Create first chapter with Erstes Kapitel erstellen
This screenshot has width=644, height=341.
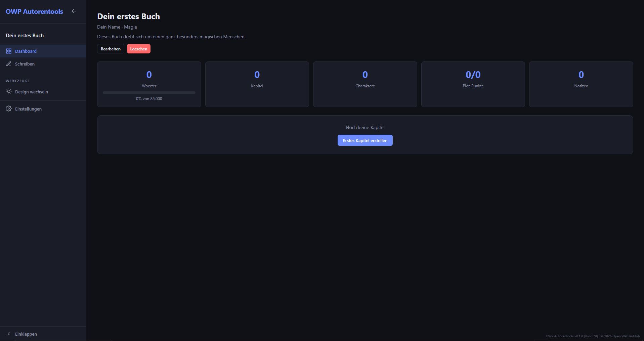point(365,140)
